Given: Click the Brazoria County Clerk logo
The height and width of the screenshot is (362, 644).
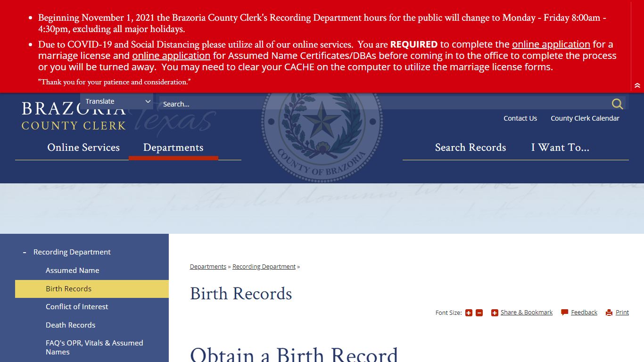Looking at the screenshot, I should (74, 116).
